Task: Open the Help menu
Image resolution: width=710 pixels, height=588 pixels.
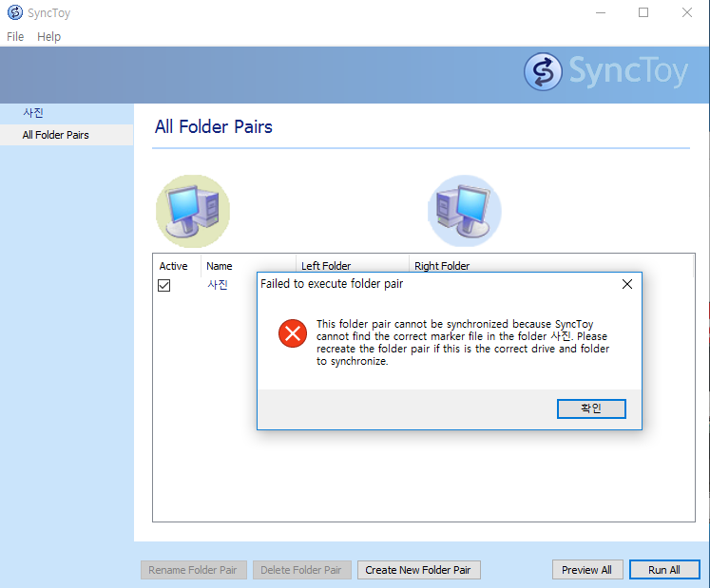Action: coord(48,37)
